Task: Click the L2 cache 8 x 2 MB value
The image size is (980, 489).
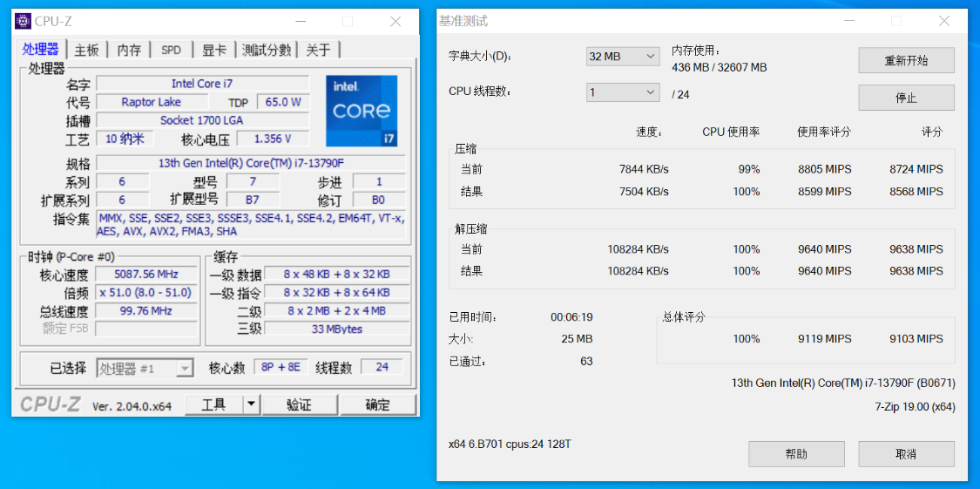Action: tap(337, 311)
